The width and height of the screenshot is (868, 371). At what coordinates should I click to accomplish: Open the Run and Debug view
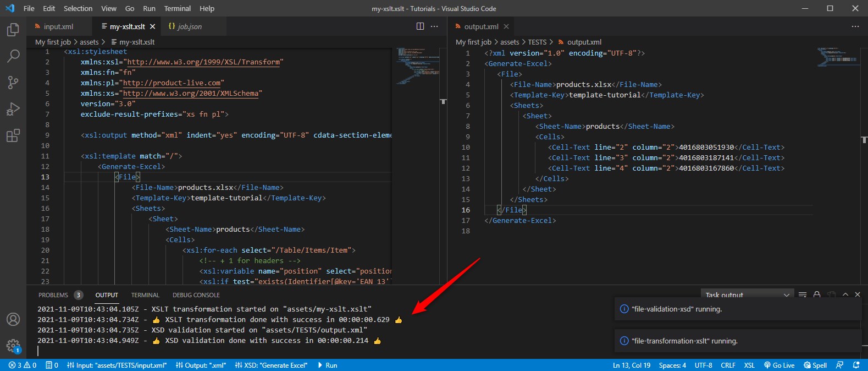13,109
